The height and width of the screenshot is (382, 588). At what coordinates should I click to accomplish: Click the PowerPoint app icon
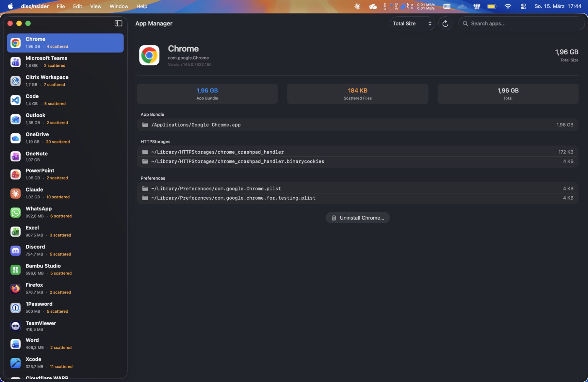tap(15, 174)
